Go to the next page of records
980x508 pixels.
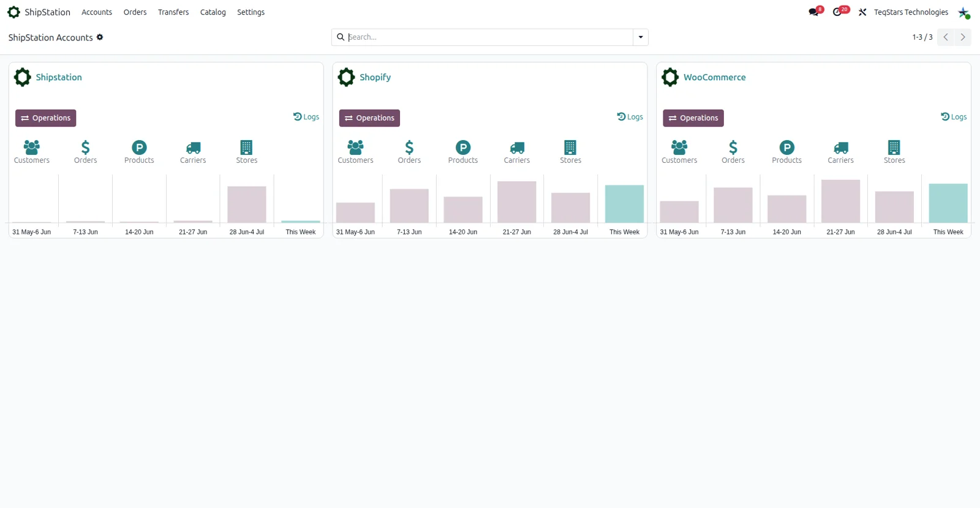click(x=963, y=37)
